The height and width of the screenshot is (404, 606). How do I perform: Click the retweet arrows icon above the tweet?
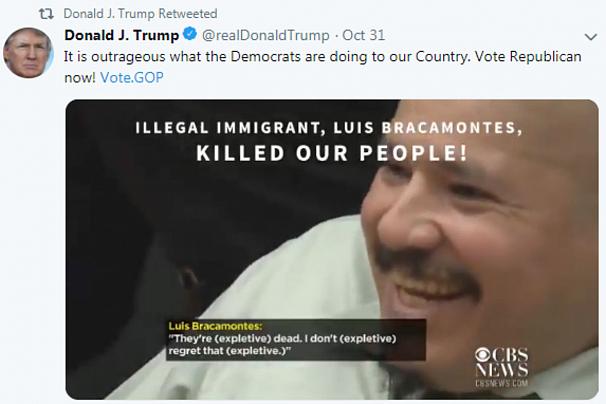click(x=46, y=14)
